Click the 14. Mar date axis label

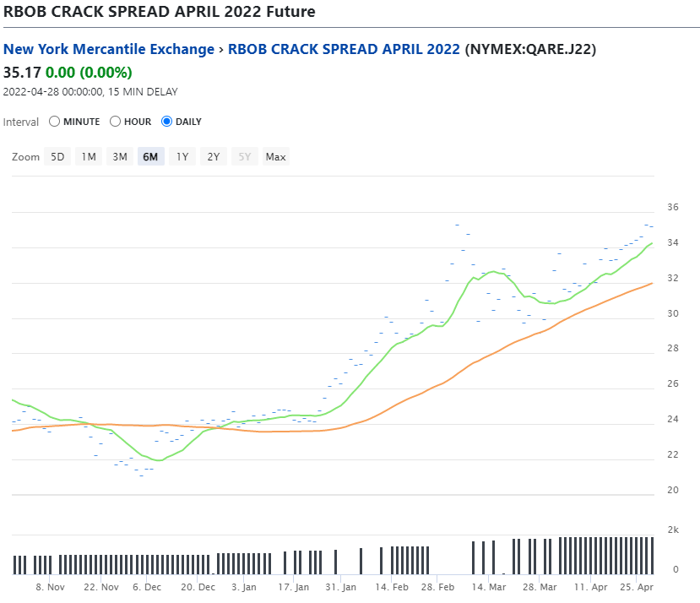489,587
